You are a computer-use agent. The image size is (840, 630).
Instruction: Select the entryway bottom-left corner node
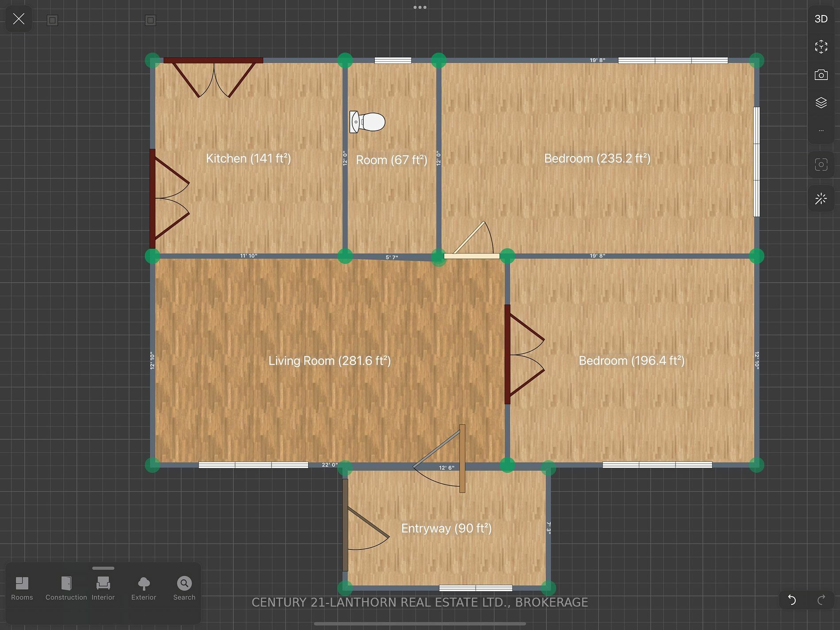coord(345,588)
